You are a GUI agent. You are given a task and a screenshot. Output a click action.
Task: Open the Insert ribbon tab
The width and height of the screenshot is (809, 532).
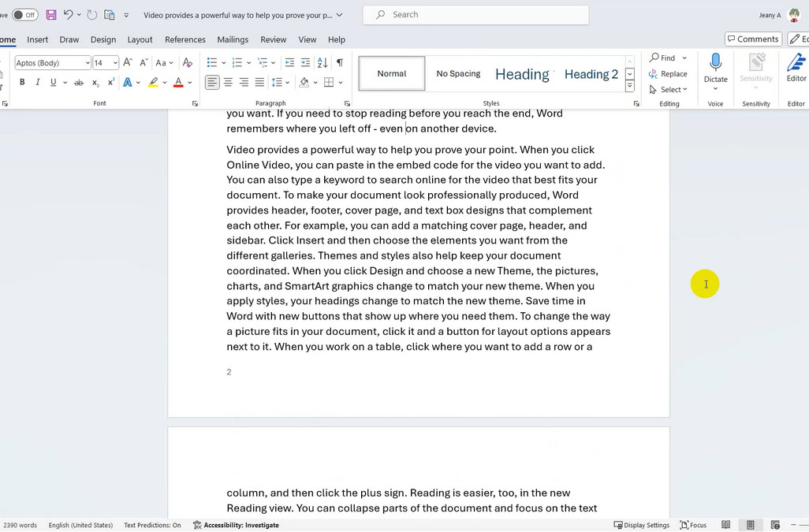pos(37,39)
